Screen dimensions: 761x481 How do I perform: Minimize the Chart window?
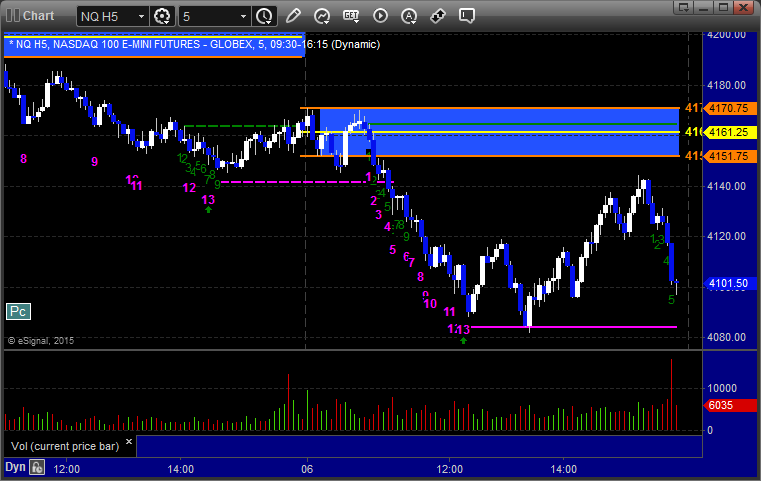point(704,7)
